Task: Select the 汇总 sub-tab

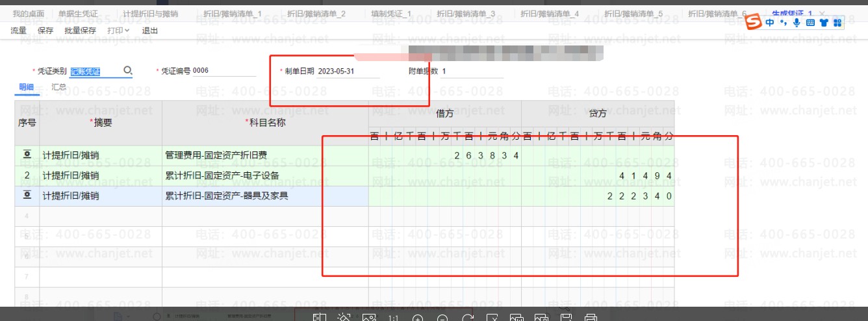Action: coord(59,86)
